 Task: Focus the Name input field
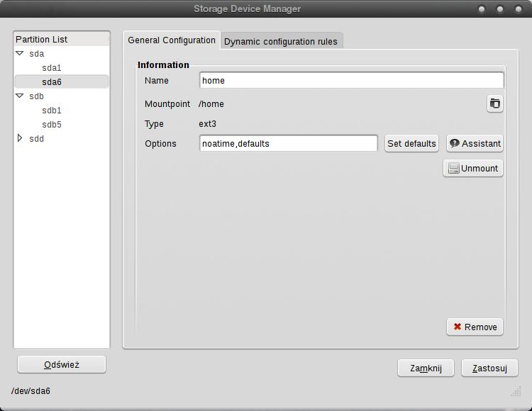point(352,81)
